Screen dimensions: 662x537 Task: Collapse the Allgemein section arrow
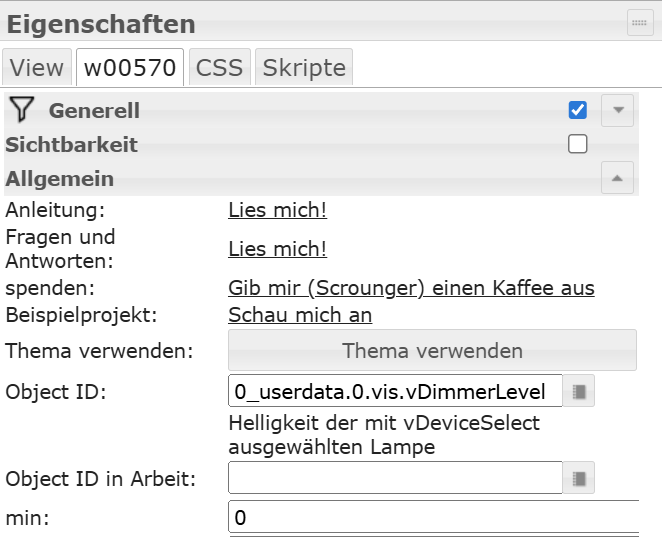point(617,178)
